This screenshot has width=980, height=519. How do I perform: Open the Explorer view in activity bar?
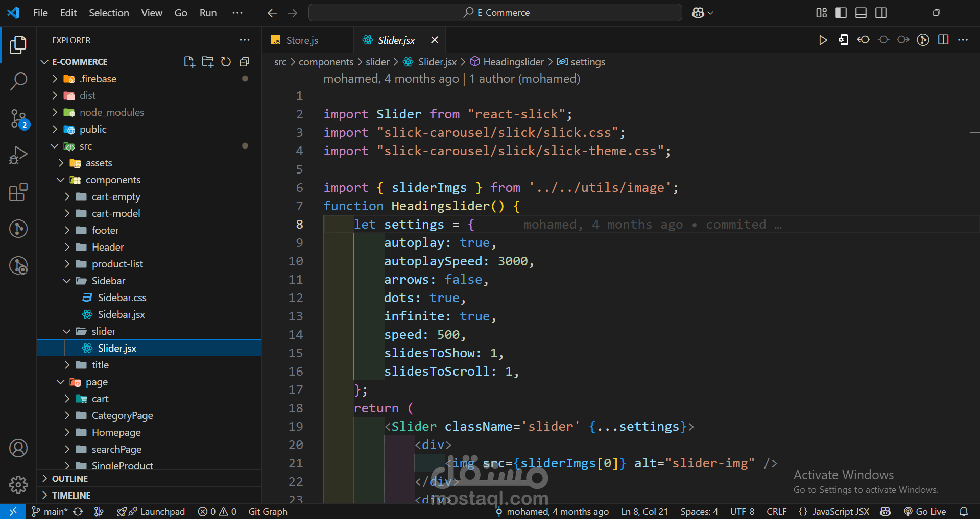coord(18,45)
